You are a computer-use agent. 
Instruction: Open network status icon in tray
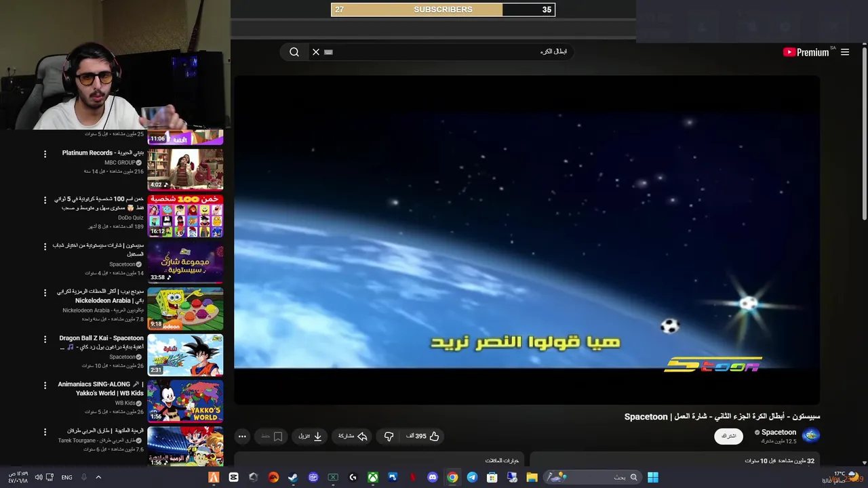[50, 477]
